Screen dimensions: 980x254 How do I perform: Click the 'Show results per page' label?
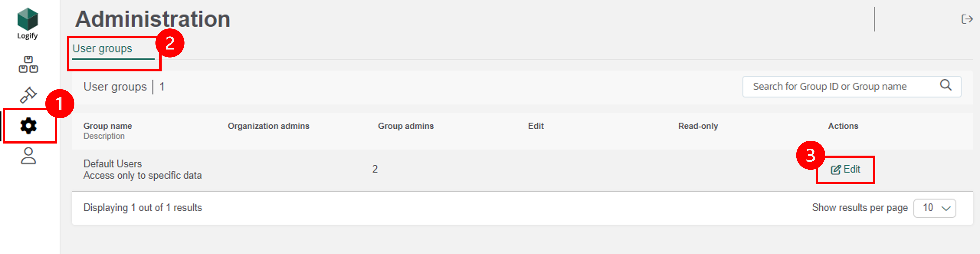[x=860, y=208]
